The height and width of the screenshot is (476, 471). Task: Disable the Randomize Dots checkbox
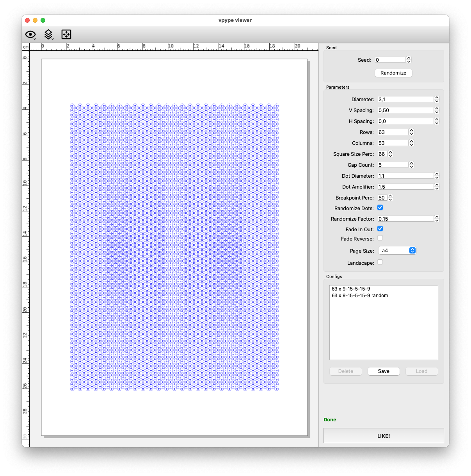[380, 208]
